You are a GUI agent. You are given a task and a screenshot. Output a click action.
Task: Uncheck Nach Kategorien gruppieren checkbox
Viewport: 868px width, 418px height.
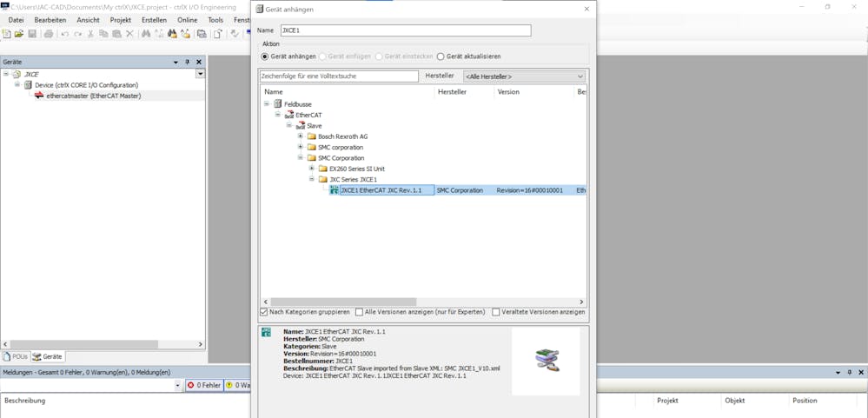click(263, 312)
